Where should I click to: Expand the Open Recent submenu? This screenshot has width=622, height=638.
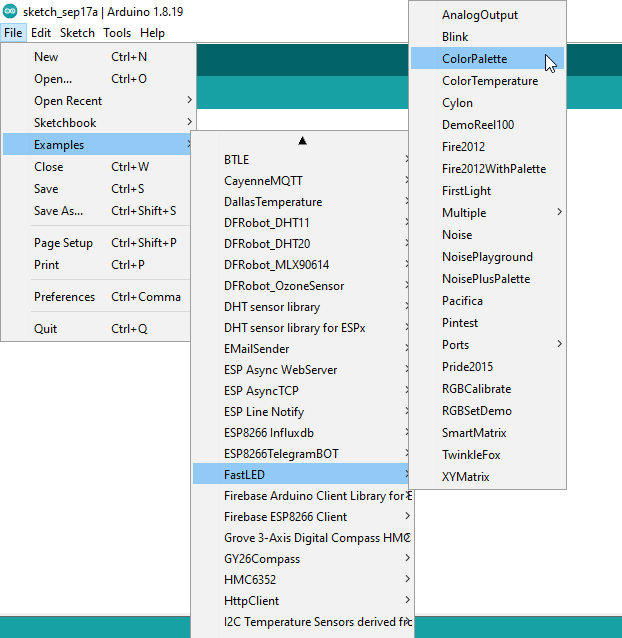[98, 101]
